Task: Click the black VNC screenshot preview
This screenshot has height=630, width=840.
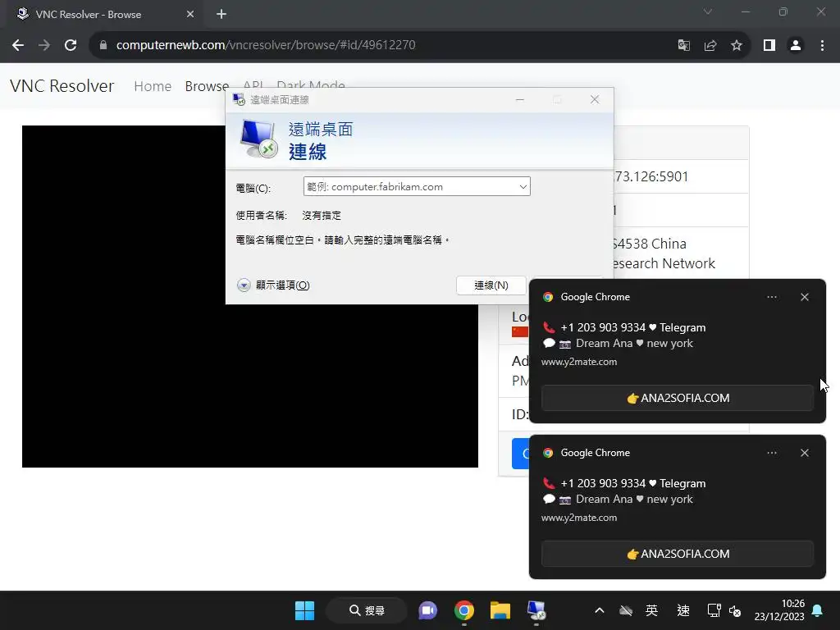Action: (x=249, y=296)
